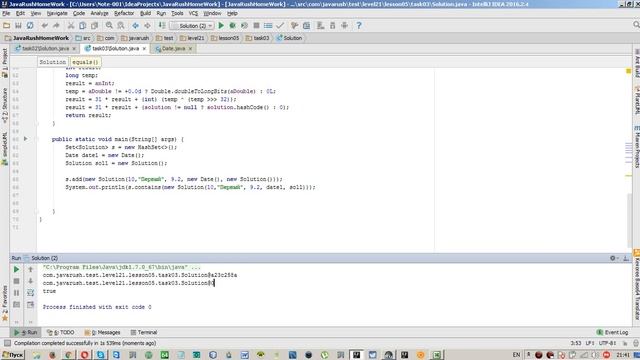The image size is (640, 360).
Task: Click the Redo arrow icon
Action: click(x=56, y=26)
